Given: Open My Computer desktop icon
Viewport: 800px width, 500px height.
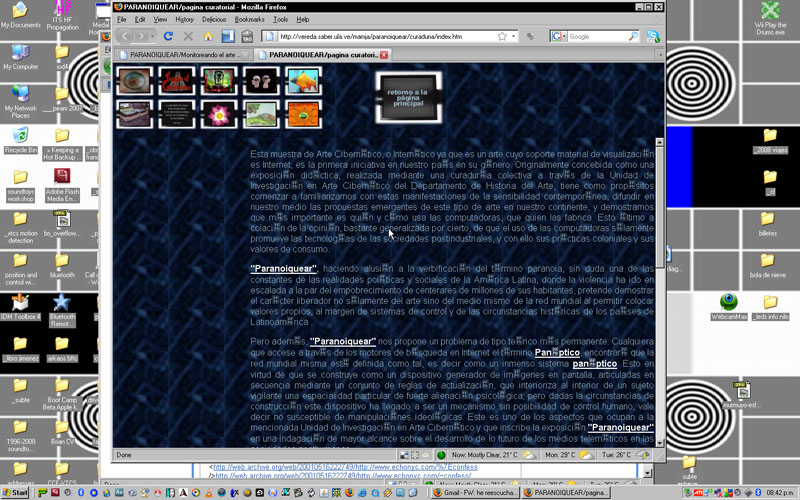Looking at the screenshot, I should coord(20,58).
